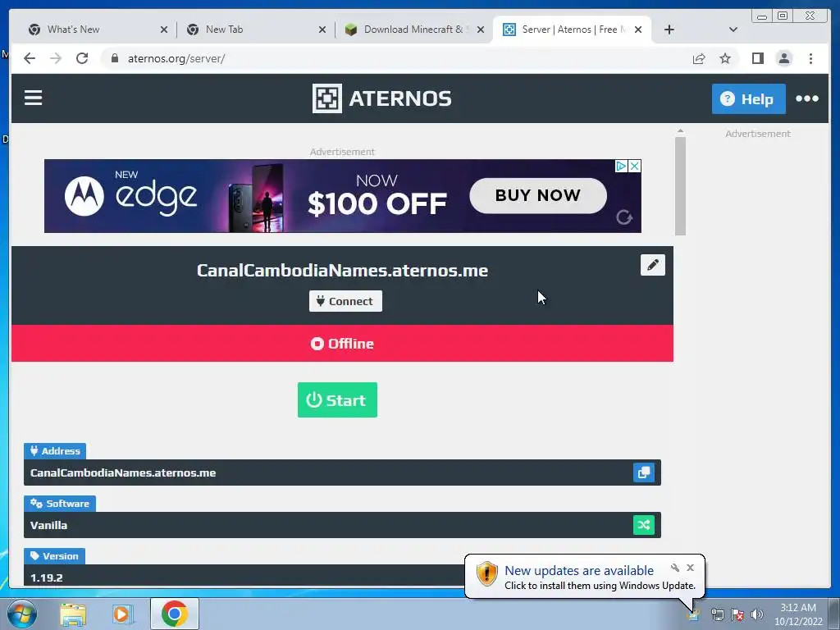Share this page icon in address bar
This screenshot has height=630, width=840.
click(x=699, y=58)
